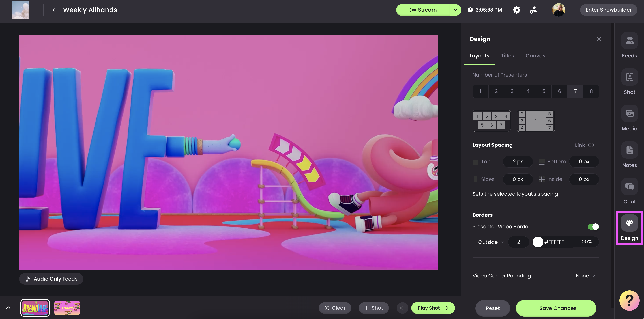Open the Feeds panel icon
The image size is (644, 319).
[x=629, y=40]
